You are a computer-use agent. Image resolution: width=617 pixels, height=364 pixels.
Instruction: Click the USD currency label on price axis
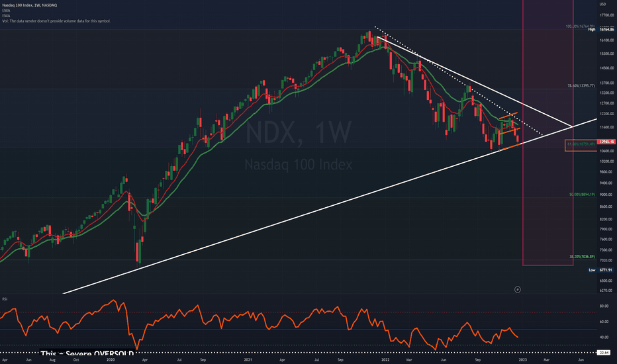tap(602, 4)
